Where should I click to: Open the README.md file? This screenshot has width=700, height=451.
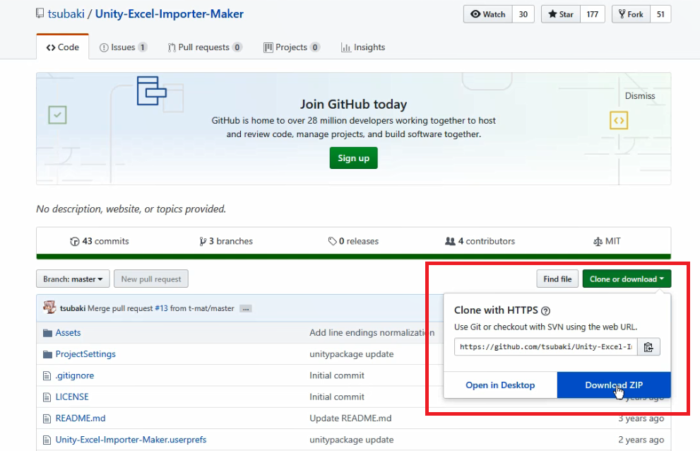80,418
